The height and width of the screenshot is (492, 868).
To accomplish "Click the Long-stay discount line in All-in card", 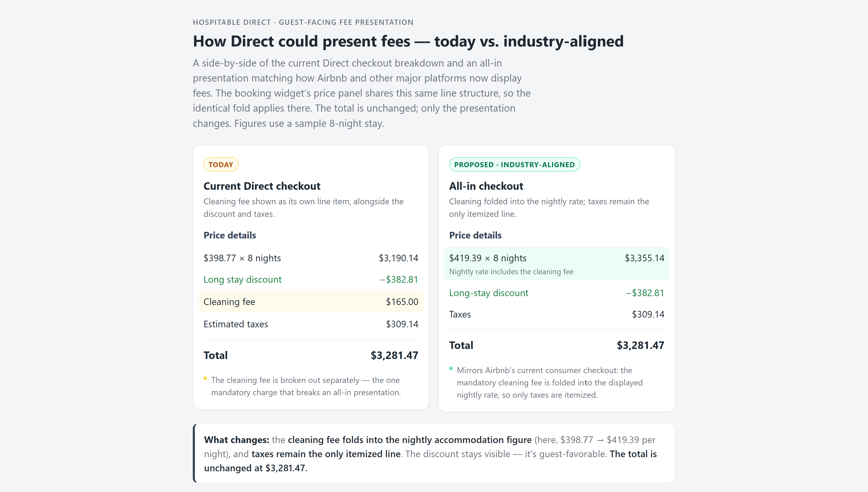I will [x=556, y=293].
